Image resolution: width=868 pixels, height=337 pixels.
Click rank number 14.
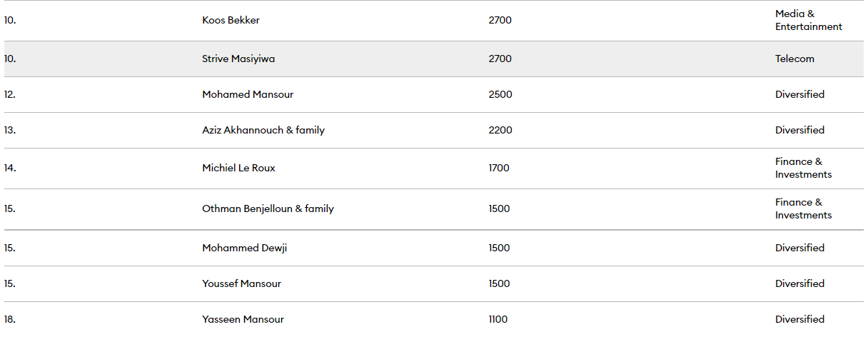coord(10,168)
